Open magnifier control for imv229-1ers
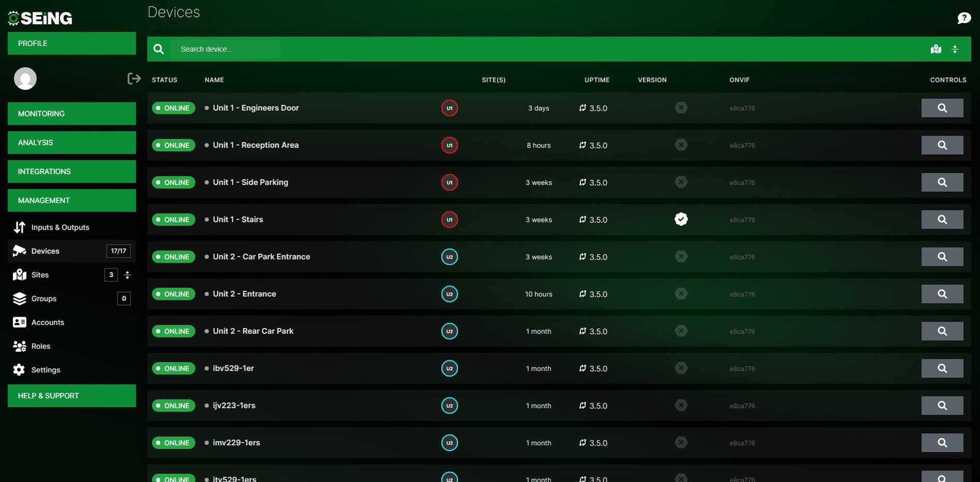Screen dimensions: 980x482 pos(942,443)
